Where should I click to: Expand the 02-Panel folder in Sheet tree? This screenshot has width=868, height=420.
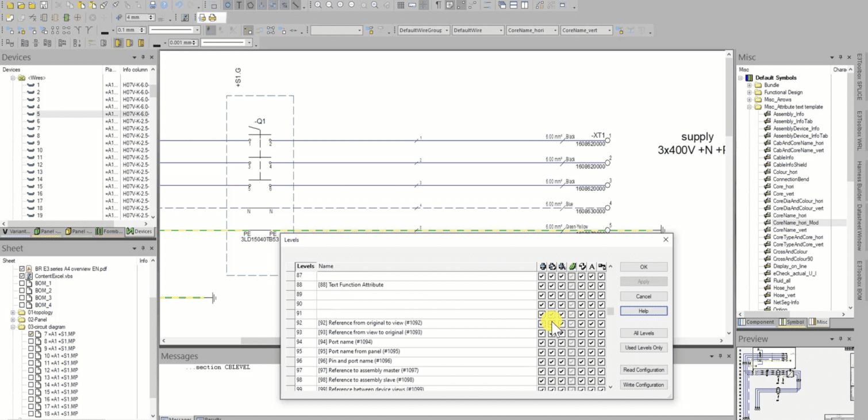tap(13, 319)
